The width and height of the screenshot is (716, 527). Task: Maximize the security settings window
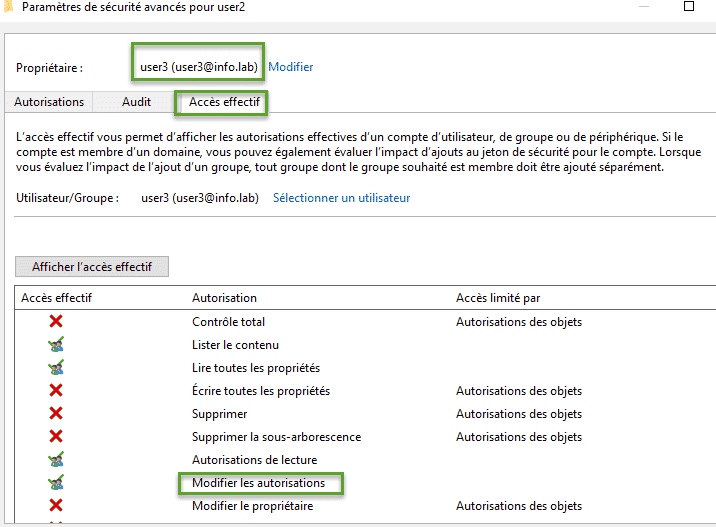(x=688, y=6)
